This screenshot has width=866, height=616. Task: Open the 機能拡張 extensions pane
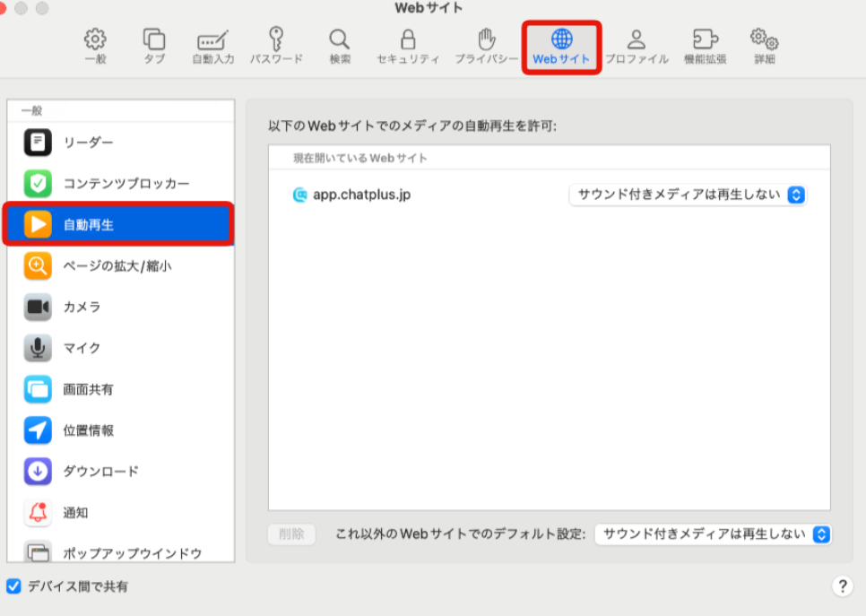click(x=706, y=47)
